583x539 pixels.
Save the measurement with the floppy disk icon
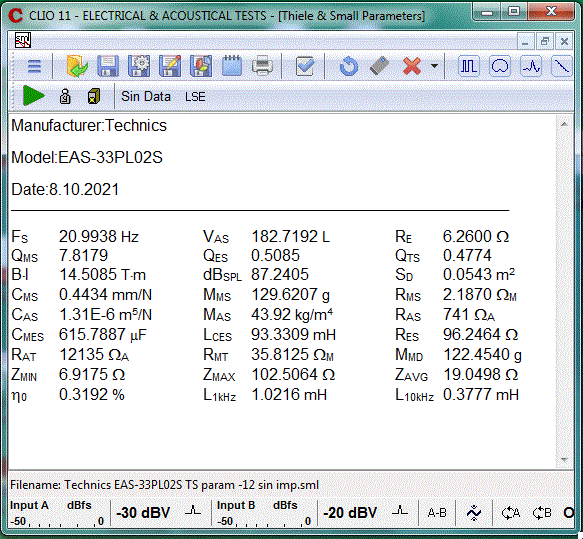point(108,66)
